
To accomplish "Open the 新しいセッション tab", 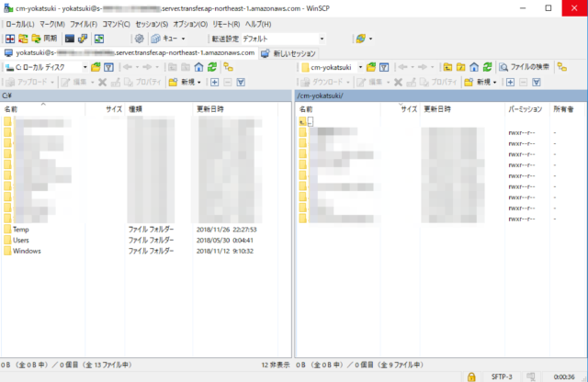I will [288, 53].
